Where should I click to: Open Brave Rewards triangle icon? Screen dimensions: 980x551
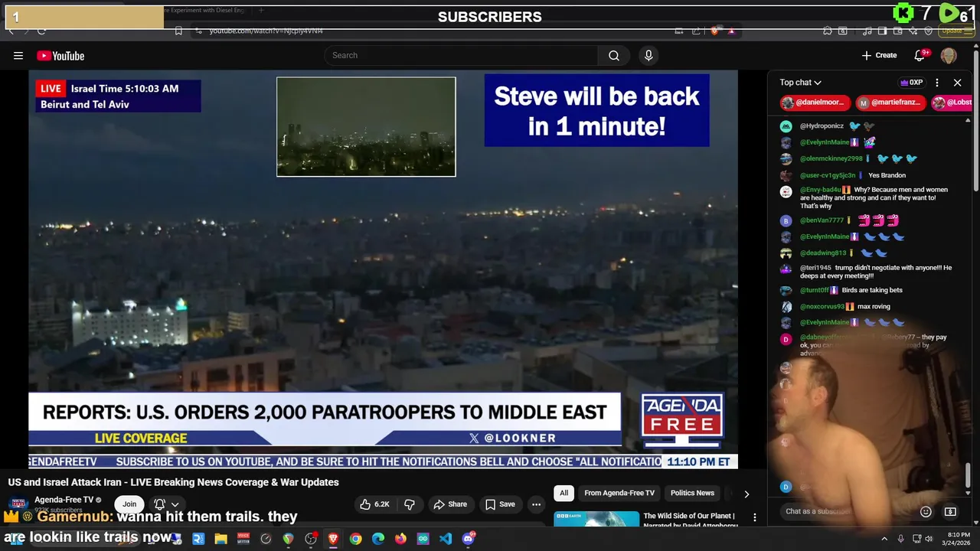[731, 31]
